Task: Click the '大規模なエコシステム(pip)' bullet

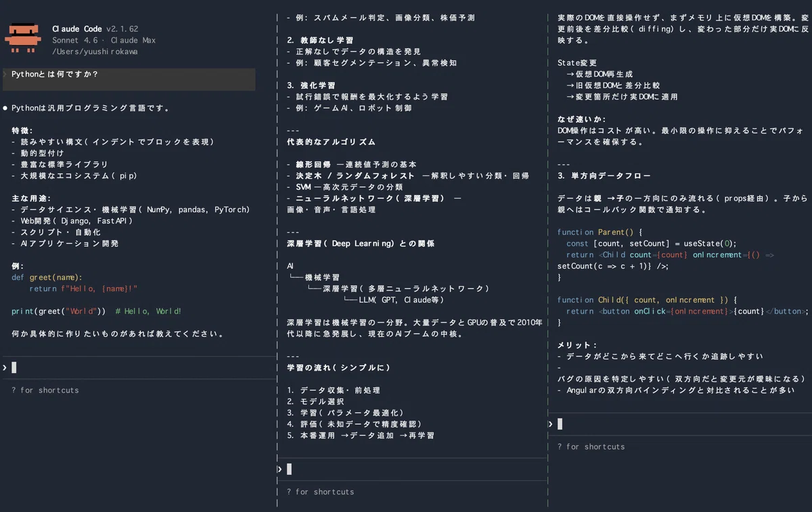Action: (x=74, y=176)
